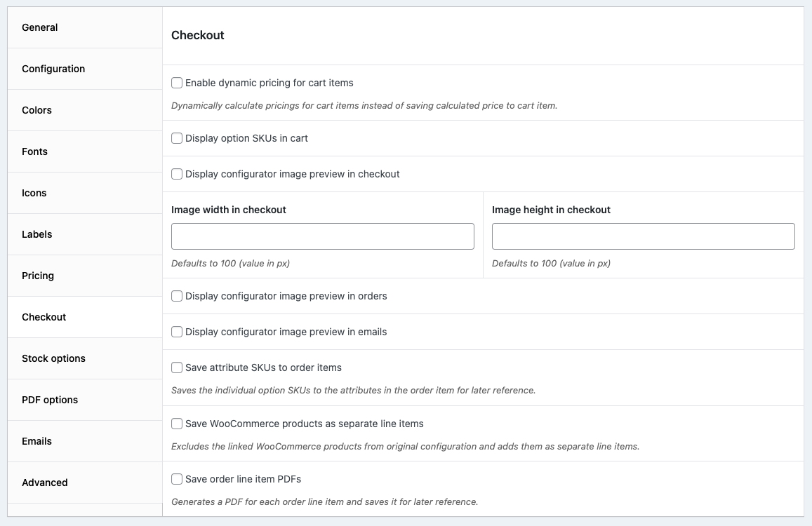The image size is (812, 526).
Task: Open the Icons settings tab
Action: [x=34, y=193]
